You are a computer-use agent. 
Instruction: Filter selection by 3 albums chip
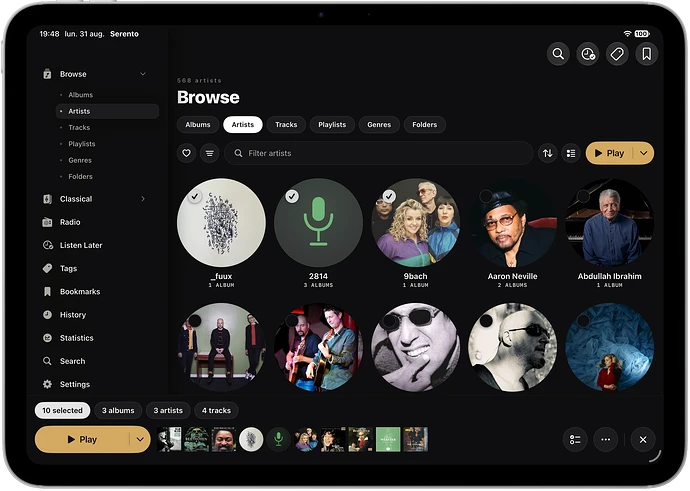coord(118,410)
